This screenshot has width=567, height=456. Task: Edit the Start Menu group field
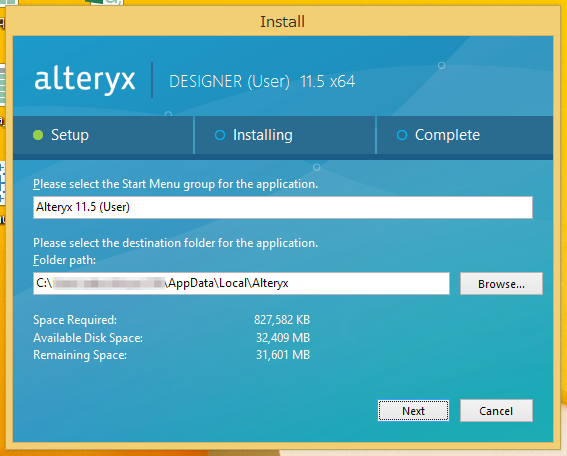pyautogui.click(x=283, y=207)
